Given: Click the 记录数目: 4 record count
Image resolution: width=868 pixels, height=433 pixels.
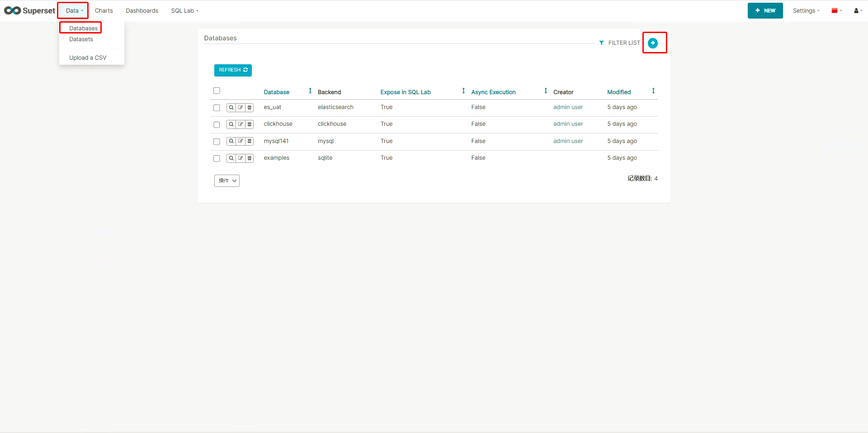Looking at the screenshot, I should click(642, 179).
